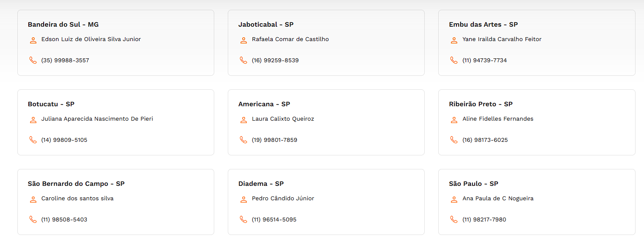Click phone number (14) 99809-5105
This screenshot has height=246, width=644.
click(64, 140)
